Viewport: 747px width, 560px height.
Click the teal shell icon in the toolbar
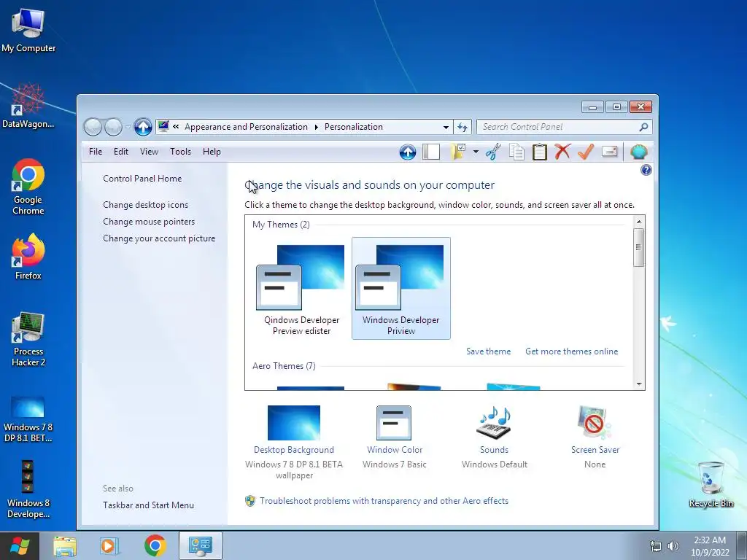638,152
